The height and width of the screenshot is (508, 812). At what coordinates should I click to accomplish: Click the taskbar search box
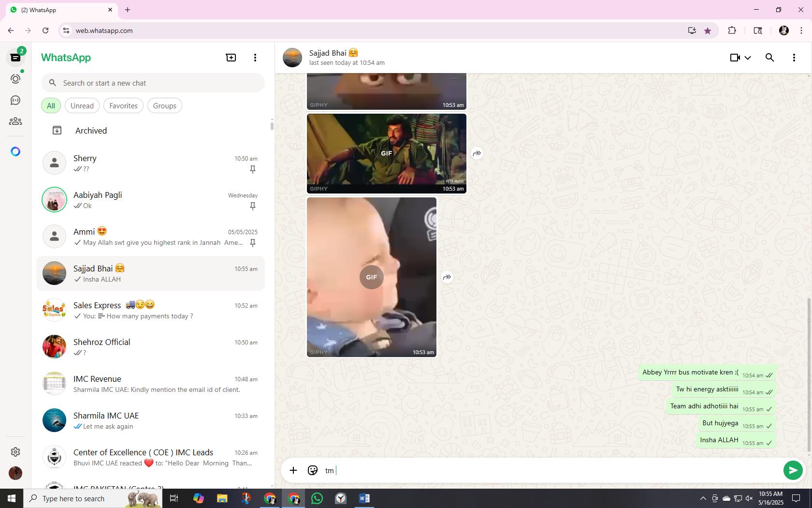pyautogui.click(x=93, y=498)
